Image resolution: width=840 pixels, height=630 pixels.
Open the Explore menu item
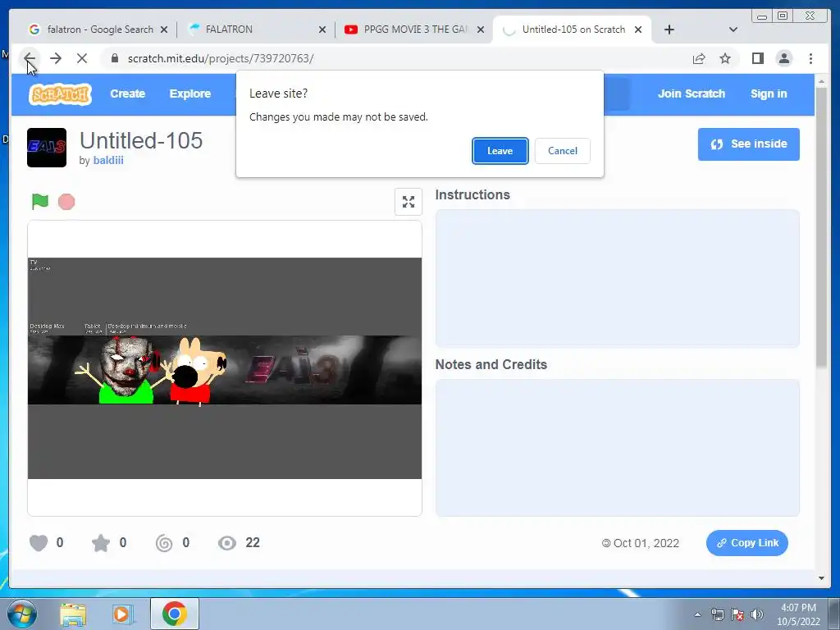(x=190, y=94)
